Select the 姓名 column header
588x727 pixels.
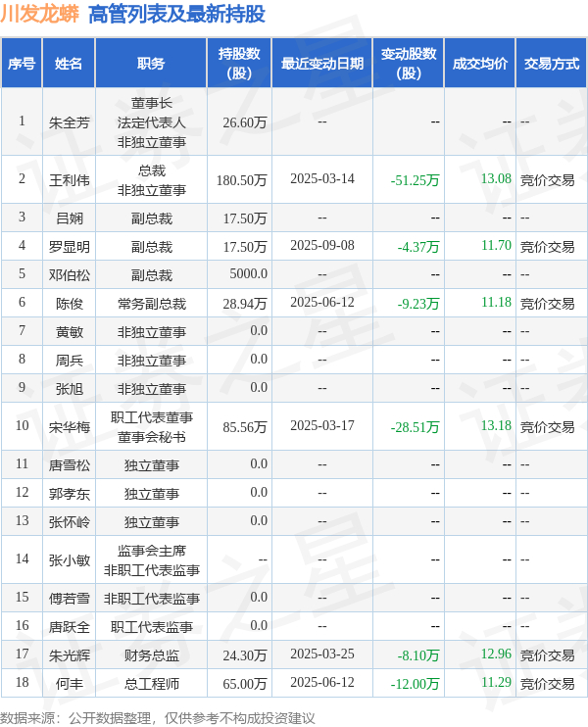(69, 64)
